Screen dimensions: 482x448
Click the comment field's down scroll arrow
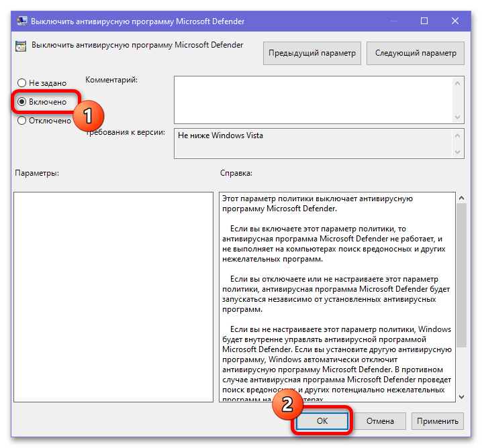[x=457, y=117]
